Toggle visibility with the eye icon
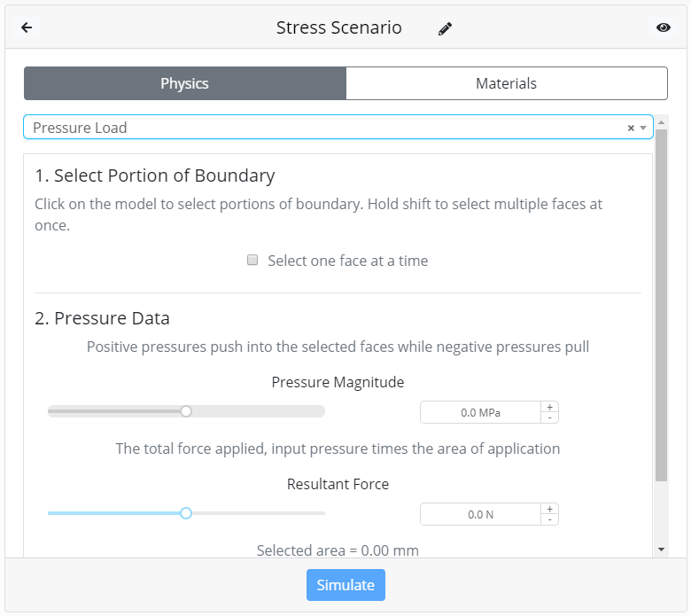Viewport: 691px width, 616px height. click(x=664, y=27)
